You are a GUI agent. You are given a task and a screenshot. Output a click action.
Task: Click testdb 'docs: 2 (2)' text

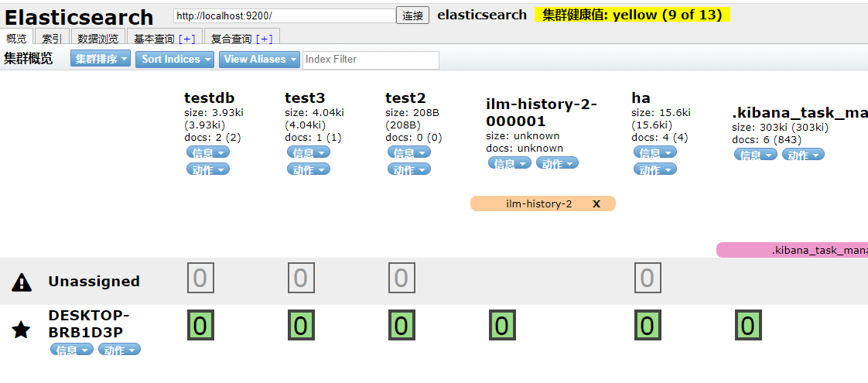(x=213, y=137)
